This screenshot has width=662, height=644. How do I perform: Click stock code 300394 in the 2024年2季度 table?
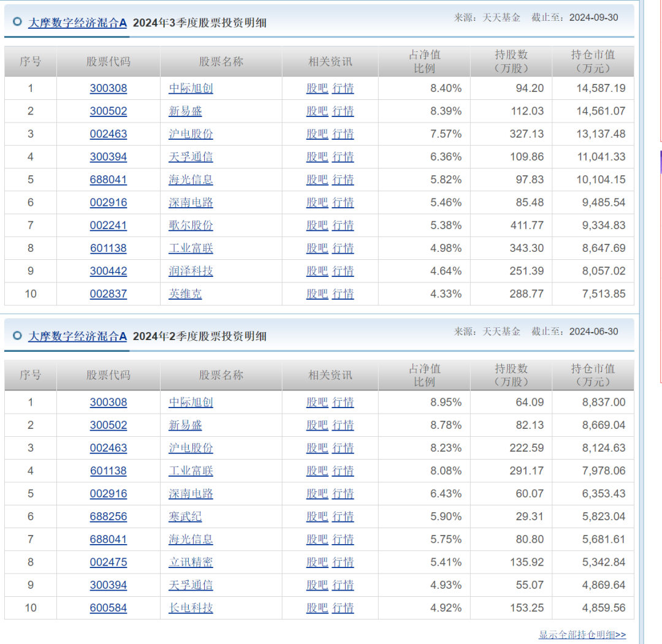[x=108, y=585]
